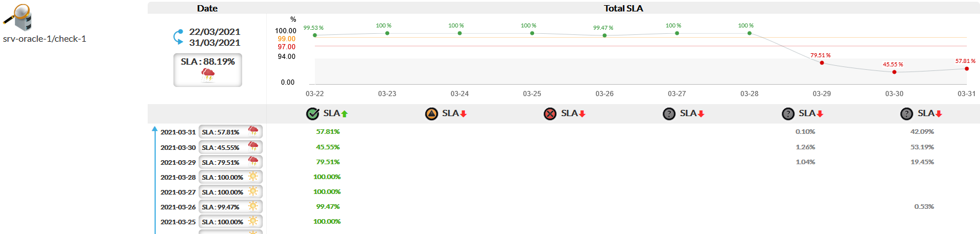Click the orange warning status icon
Viewport: 980px width, 234px height.
tap(432, 114)
